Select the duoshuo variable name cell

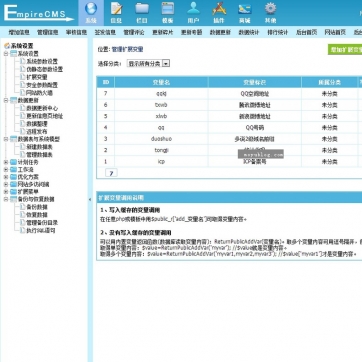[x=161, y=139]
